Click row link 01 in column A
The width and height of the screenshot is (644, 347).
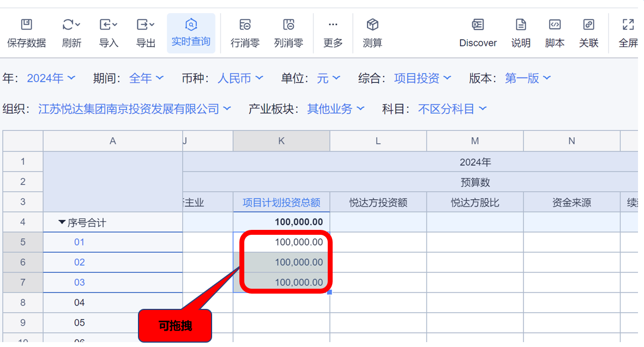coord(79,242)
